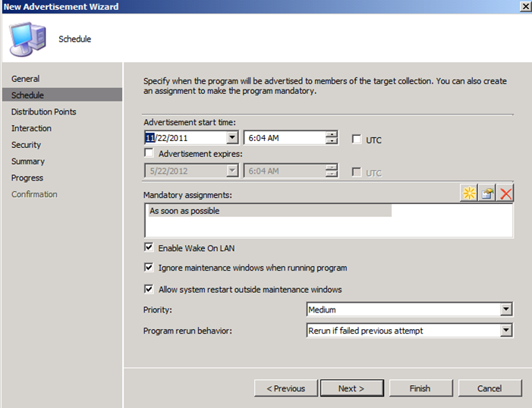Toggle the disabled expiration UTC checkbox
Screen dimensions: 532x408
coord(356,172)
